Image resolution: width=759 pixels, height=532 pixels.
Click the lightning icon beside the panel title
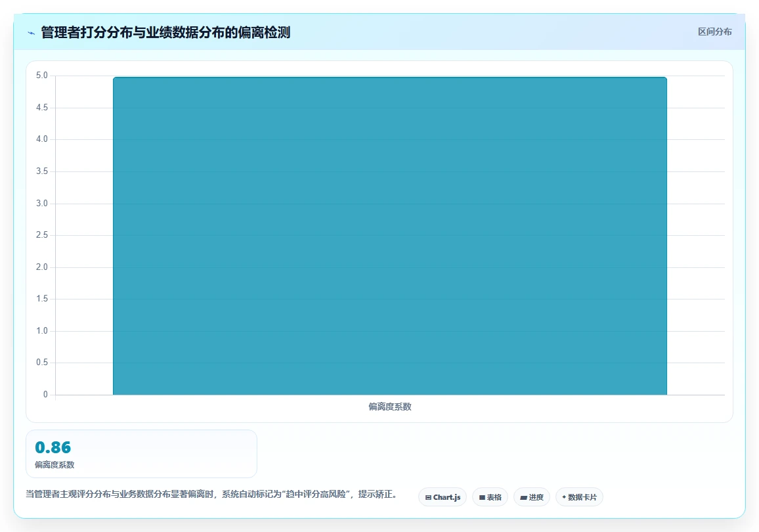coord(32,33)
